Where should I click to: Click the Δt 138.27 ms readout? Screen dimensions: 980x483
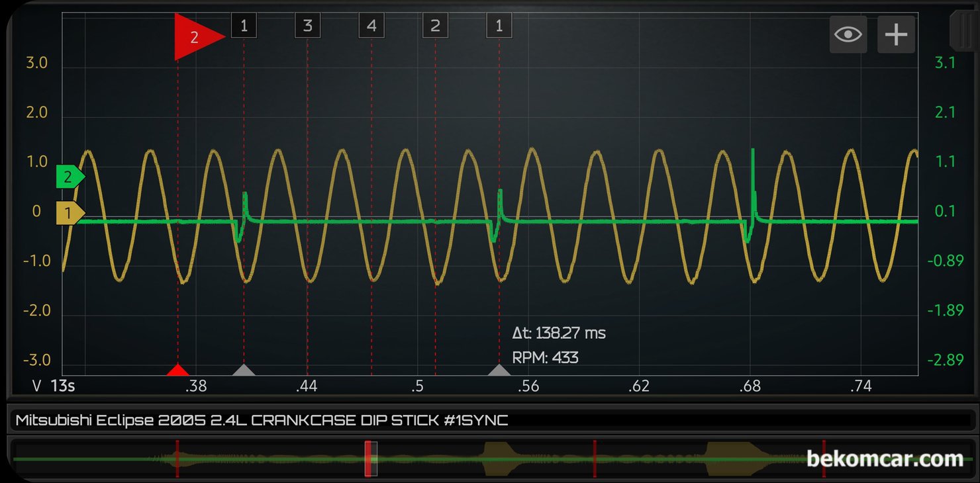point(559,333)
